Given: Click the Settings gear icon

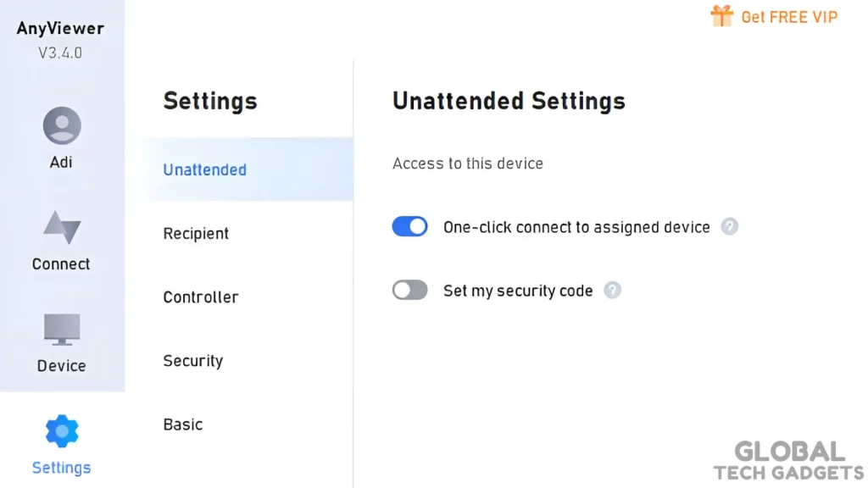Looking at the screenshot, I should (60, 430).
